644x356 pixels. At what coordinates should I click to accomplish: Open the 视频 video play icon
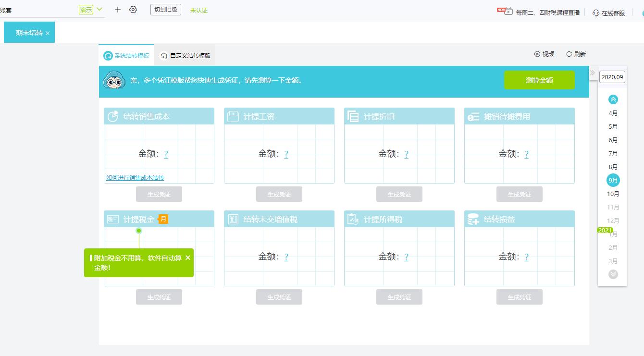537,54
